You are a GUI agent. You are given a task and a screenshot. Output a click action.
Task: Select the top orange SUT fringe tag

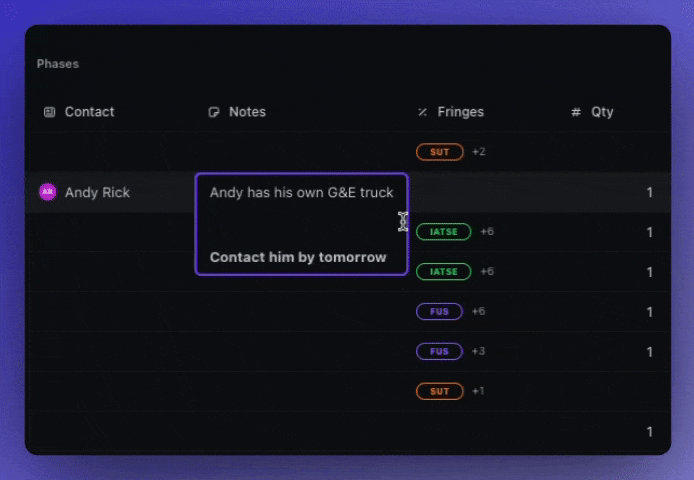tap(440, 152)
